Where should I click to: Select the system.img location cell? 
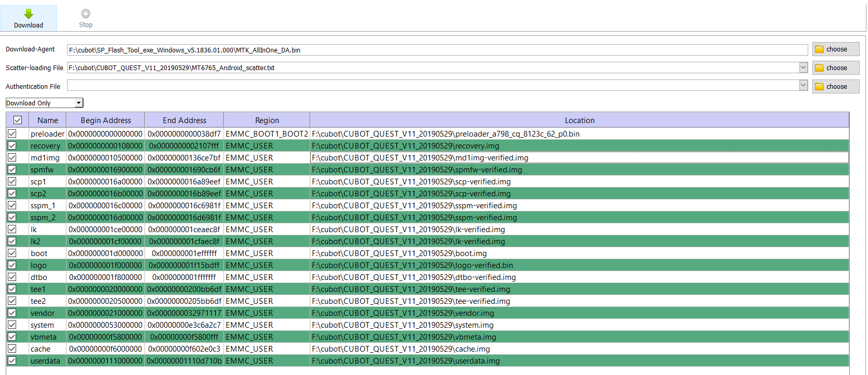pyautogui.click(x=580, y=325)
